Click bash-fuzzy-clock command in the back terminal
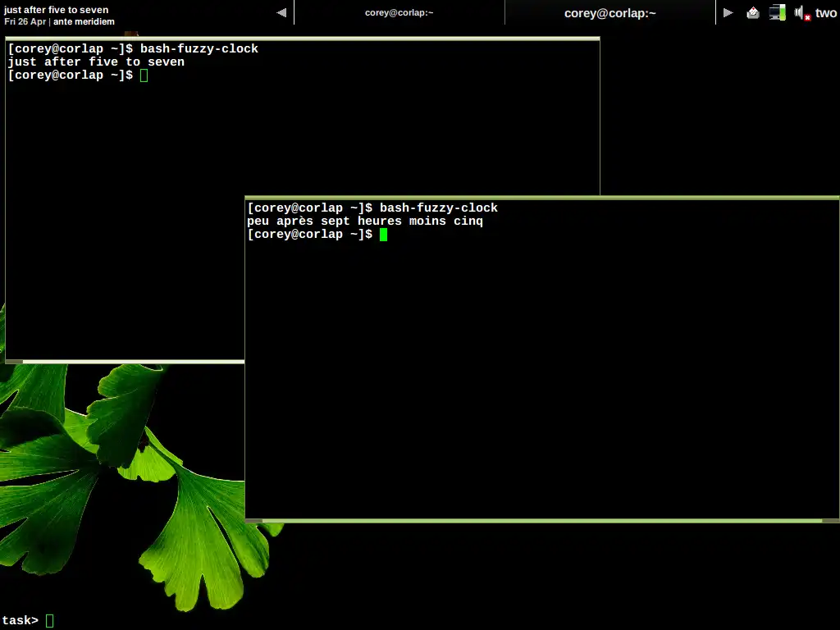 coord(199,48)
